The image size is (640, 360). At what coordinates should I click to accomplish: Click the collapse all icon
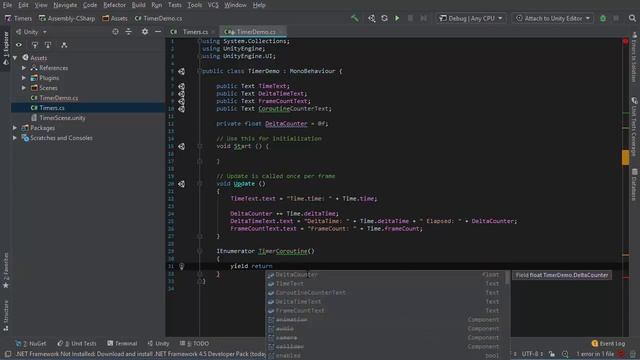coord(129,31)
